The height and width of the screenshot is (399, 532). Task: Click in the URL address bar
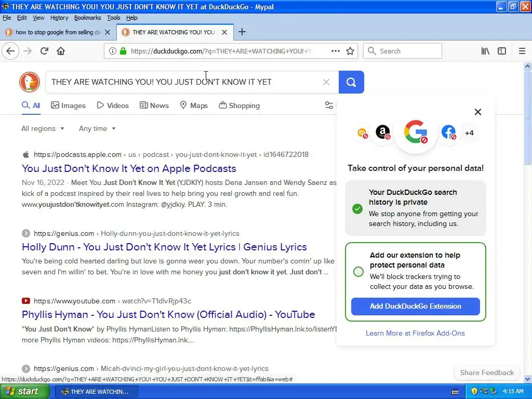click(220, 51)
